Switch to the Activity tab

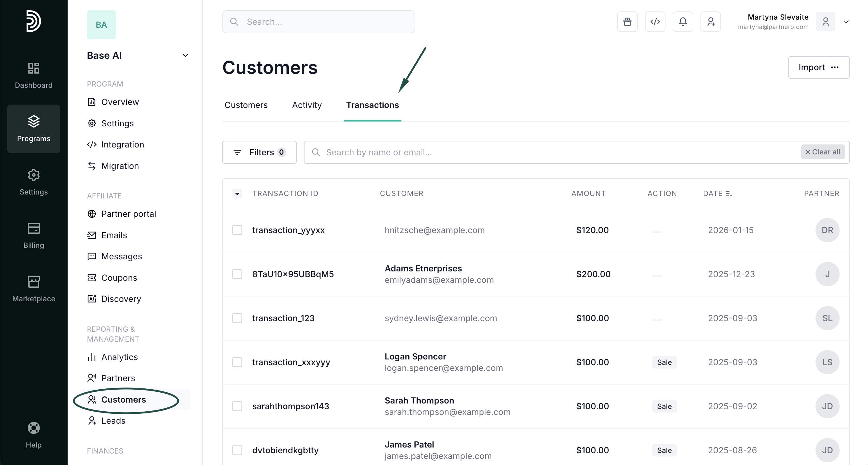307,105
